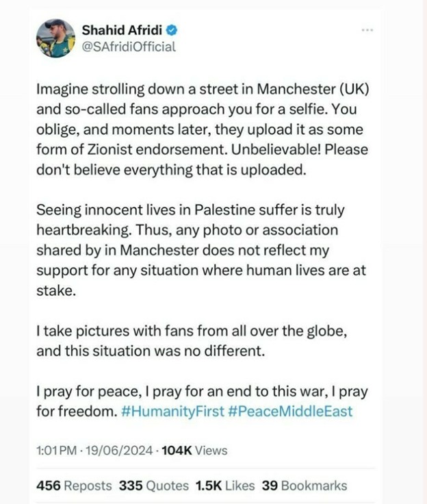Click the Shahid Afridi display name
Image resolution: width=427 pixels, height=504 pixels.
[x=122, y=30]
